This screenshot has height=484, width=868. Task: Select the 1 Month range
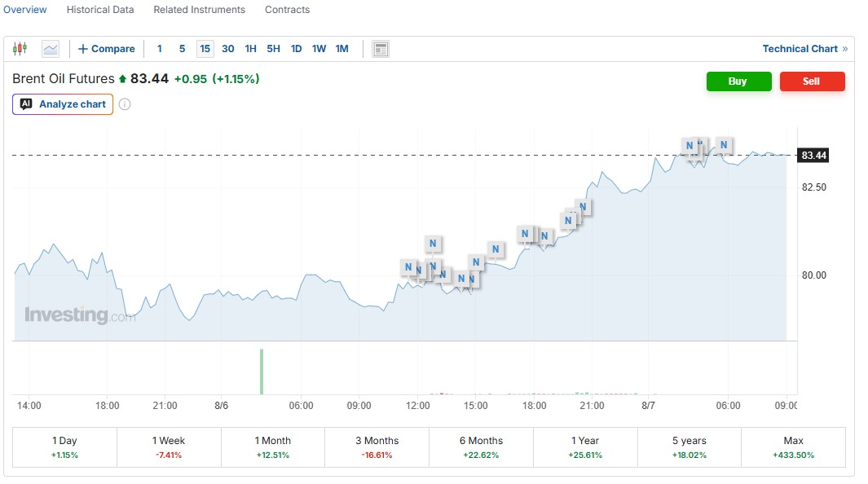point(273,447)
